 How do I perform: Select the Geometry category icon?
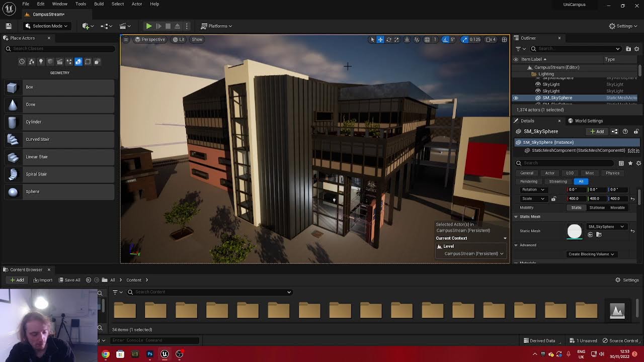[78, 61]
